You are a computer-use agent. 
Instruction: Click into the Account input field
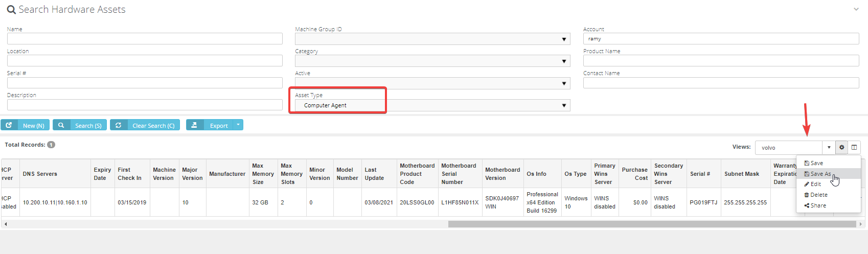pyautogui.click(x=721, y=39)
